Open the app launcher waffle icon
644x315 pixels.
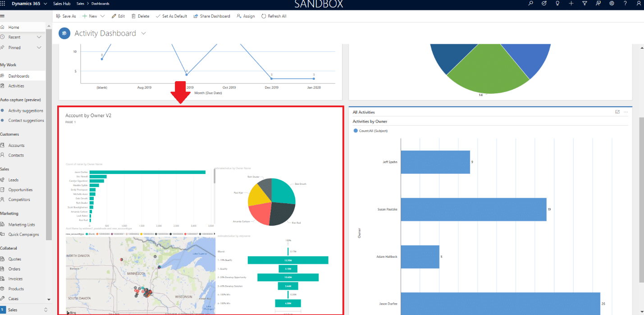click(x=4, y=3)
